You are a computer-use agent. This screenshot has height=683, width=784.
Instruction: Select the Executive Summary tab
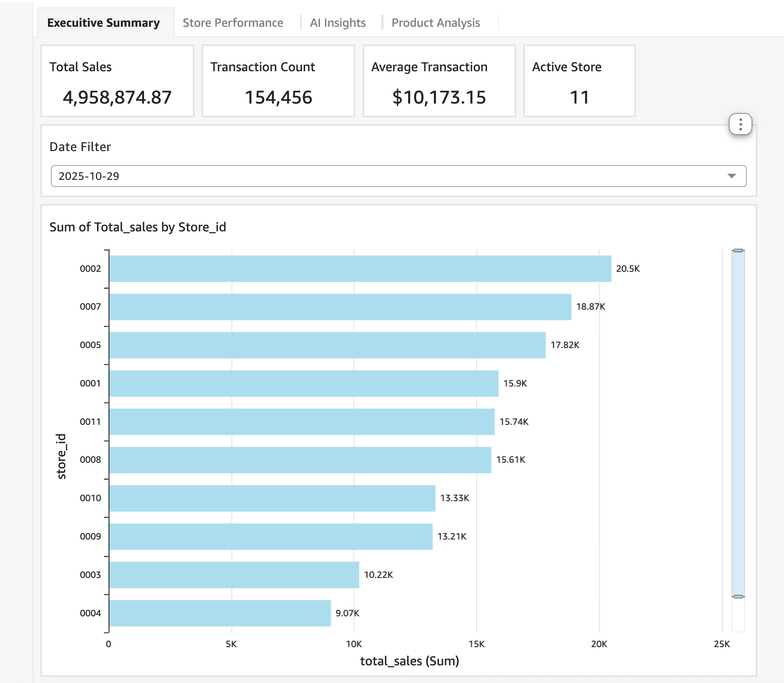coord(103,22)
